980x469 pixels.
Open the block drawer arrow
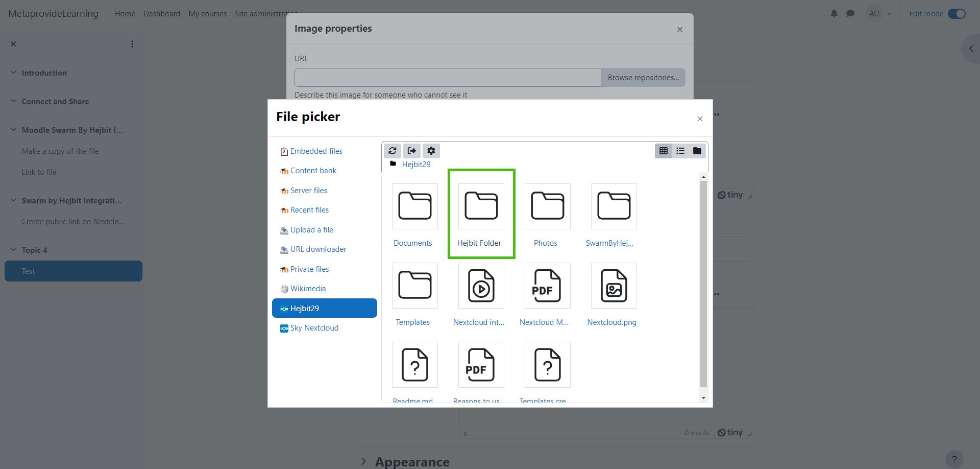971,49
